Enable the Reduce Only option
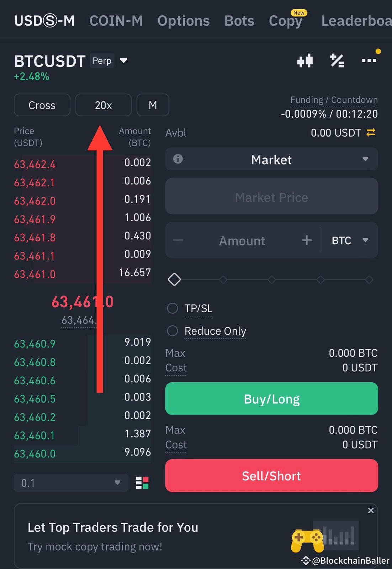The image size is (392, 569). [x=173, y=331]
